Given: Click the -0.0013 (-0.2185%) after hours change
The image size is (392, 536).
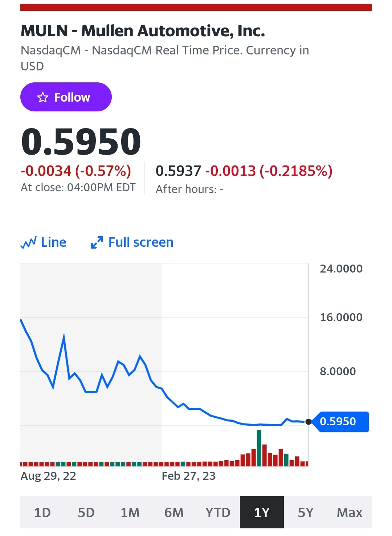Looking at the screenshot, I should [x=269, y=171].
